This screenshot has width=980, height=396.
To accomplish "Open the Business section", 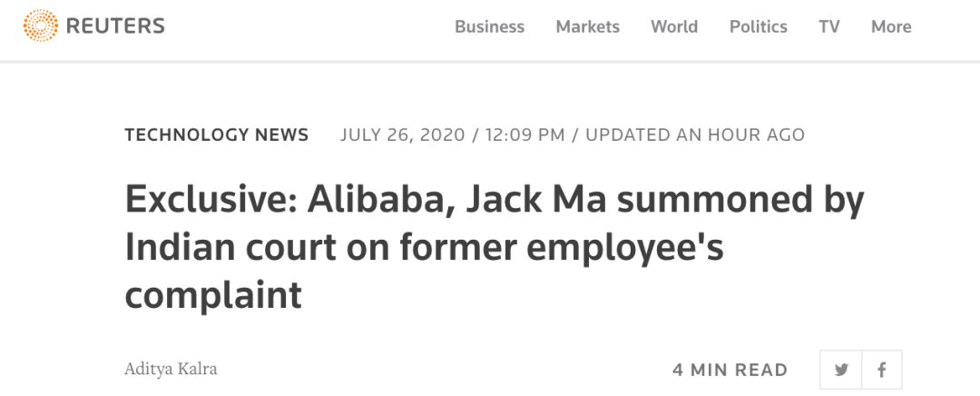I will click(x=489, y=26).
